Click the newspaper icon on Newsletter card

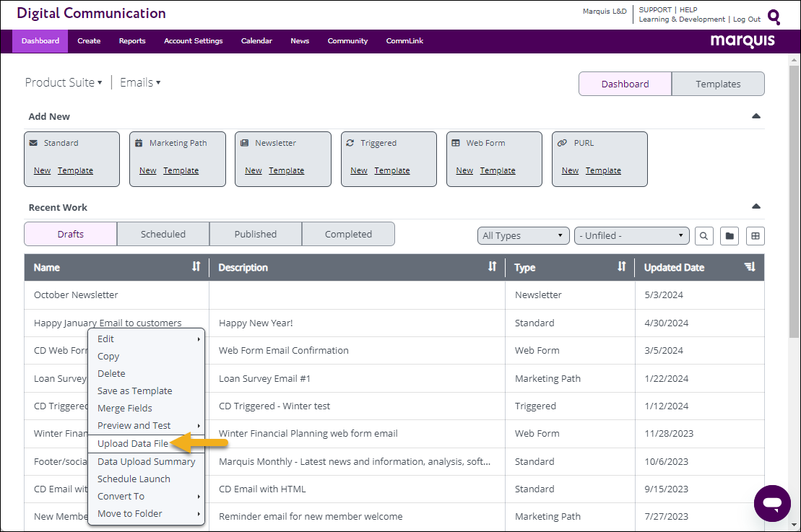(x=245, y=143)
